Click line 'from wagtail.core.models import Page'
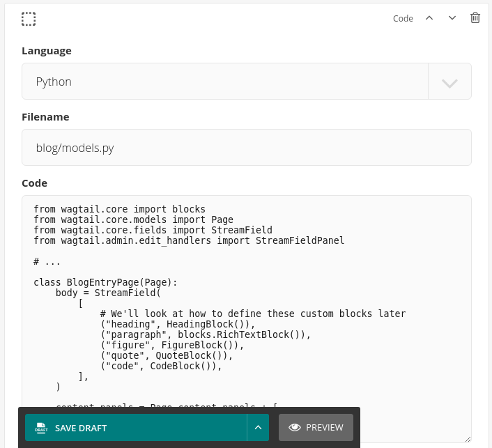This screenshot has height=448, width=492. (133, 219)
